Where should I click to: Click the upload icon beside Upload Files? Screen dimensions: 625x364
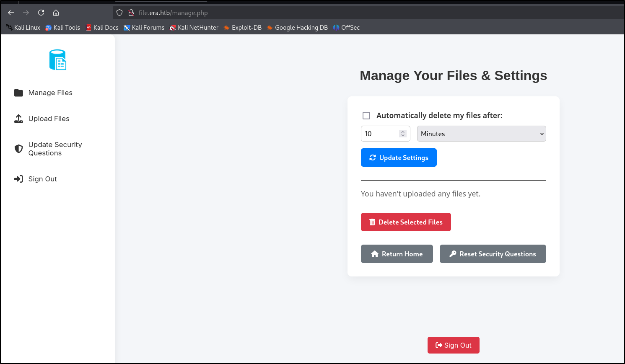[x=18, y=119]
